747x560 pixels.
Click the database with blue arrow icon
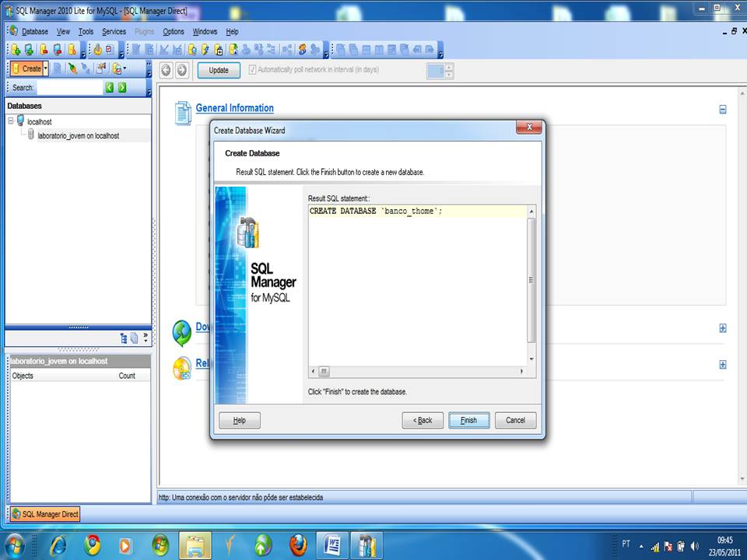233,50
